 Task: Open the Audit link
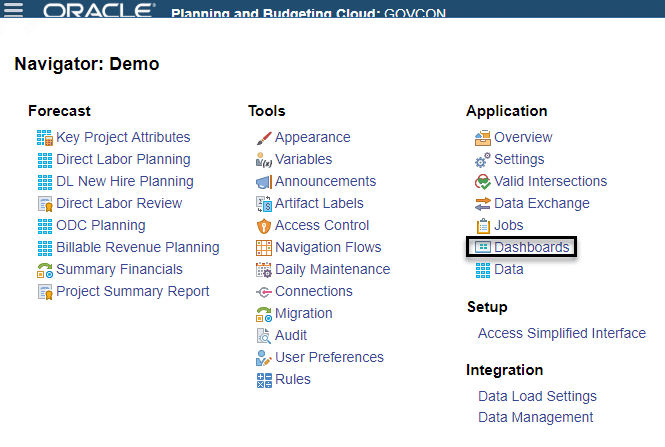[x=291, y=335]
